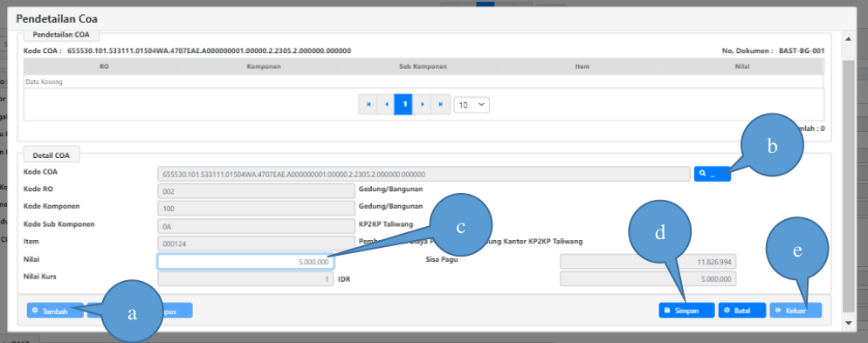Click the Kode Komponen field

pyautogui.click(x=257, y=208)
